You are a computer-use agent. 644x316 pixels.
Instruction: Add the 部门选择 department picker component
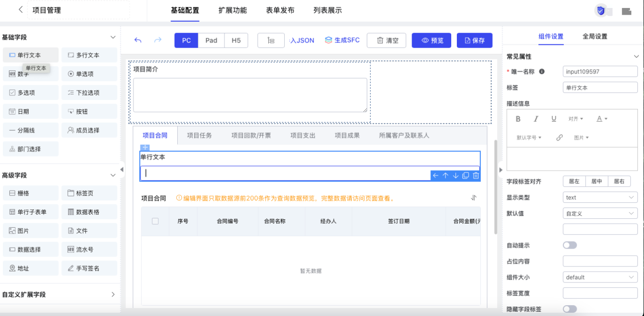click(31, 149)
